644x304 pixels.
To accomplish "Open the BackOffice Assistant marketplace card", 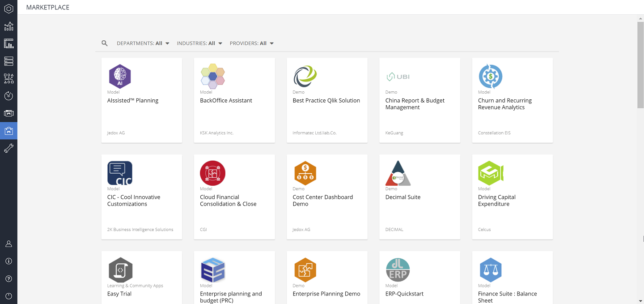I will pyautogui.click(x=234, y=100).
